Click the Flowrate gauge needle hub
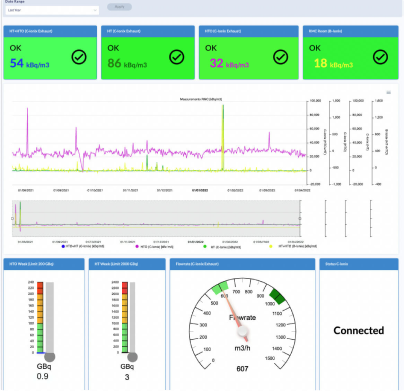Screen dimensions: 404x391 coord(243,331)
